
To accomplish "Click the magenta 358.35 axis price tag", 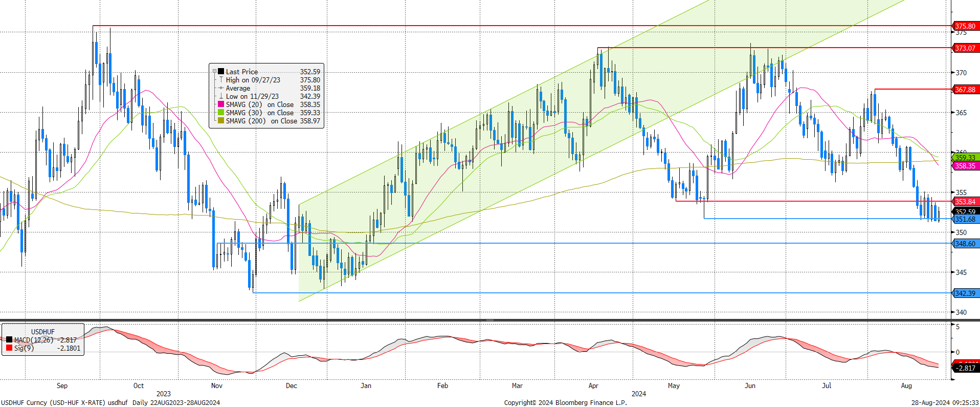I will (x=965, y=166).
